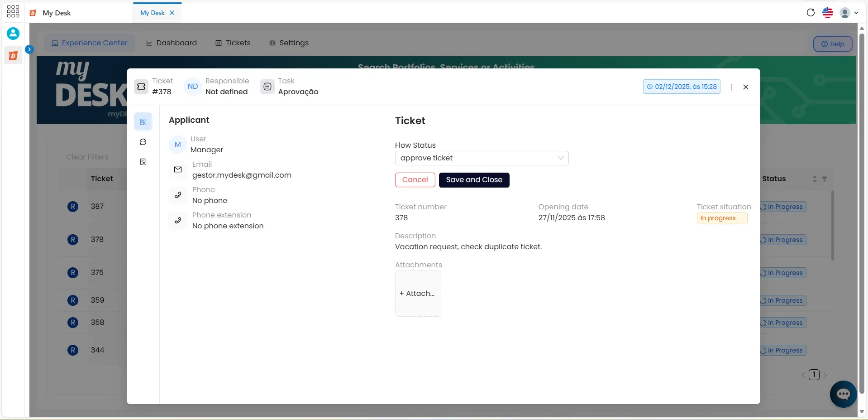Viewport: 868px width, 420px height.
Task: Click the ticket icon next to #378
Action: [141, 86]
